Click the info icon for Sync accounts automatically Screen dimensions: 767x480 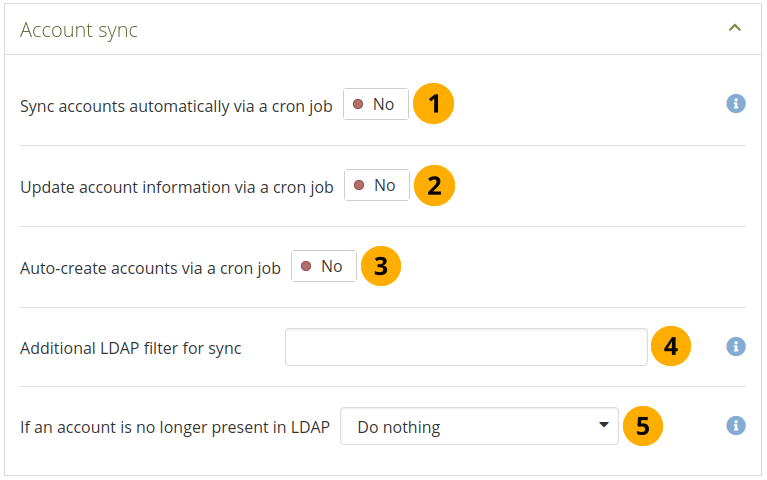tap(736, 104)
